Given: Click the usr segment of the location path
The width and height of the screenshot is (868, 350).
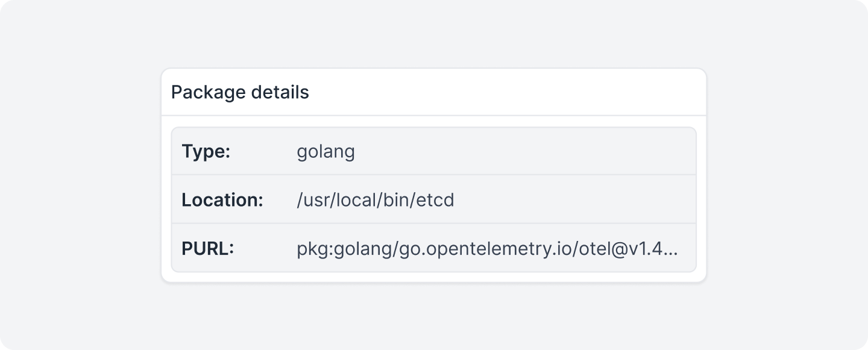Looking at the screenshot, I should point(313,200).
